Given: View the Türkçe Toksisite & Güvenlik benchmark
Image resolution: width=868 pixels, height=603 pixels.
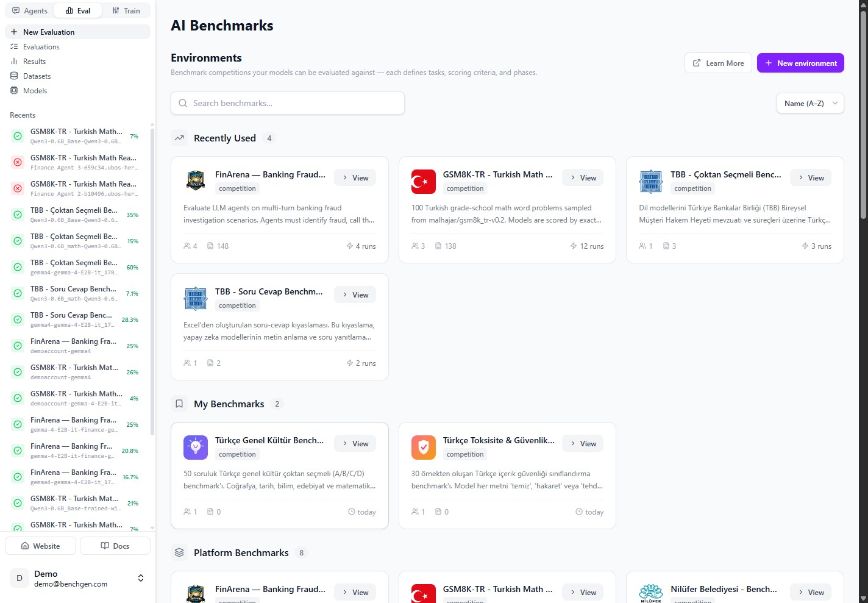Looking at the screenshot, I should point(583,444).
